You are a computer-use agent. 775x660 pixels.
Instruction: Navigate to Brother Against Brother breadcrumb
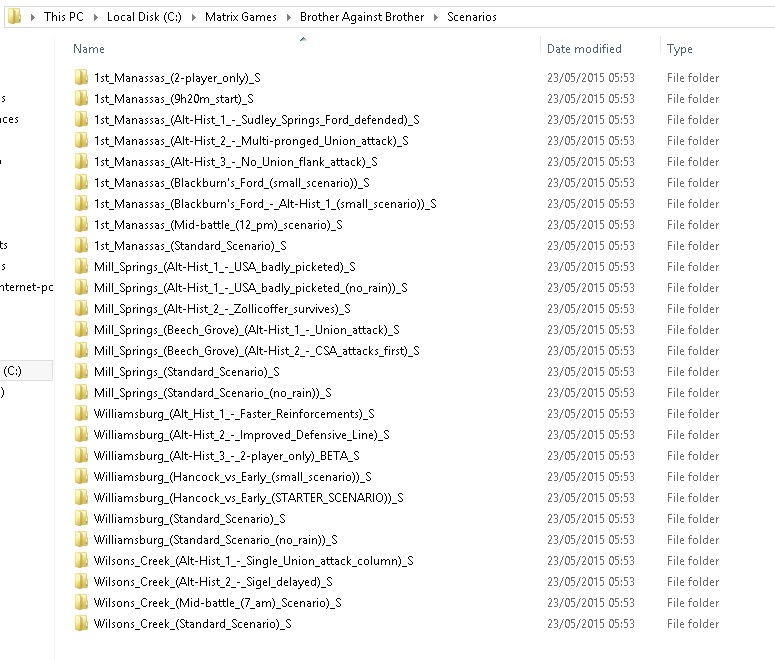coord(362,17)
